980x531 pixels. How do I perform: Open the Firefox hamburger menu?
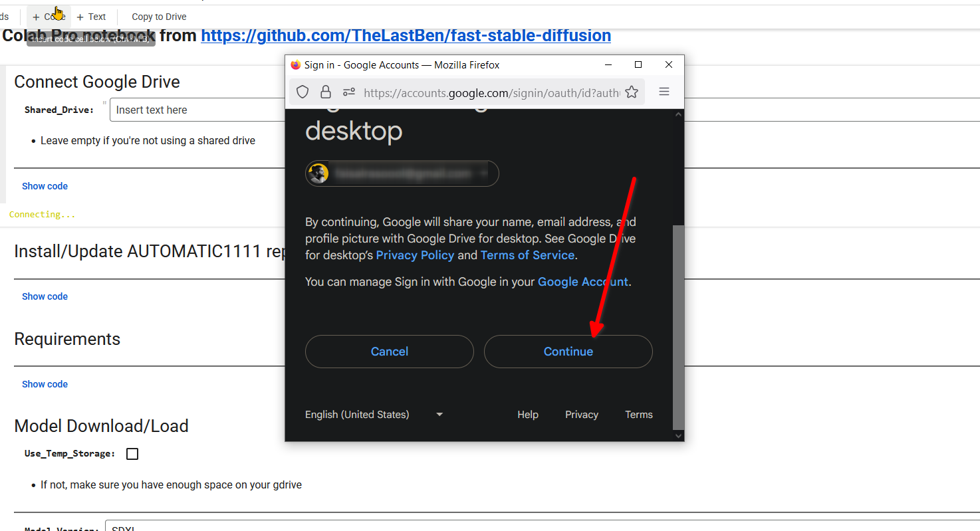[x=664, y=92]
